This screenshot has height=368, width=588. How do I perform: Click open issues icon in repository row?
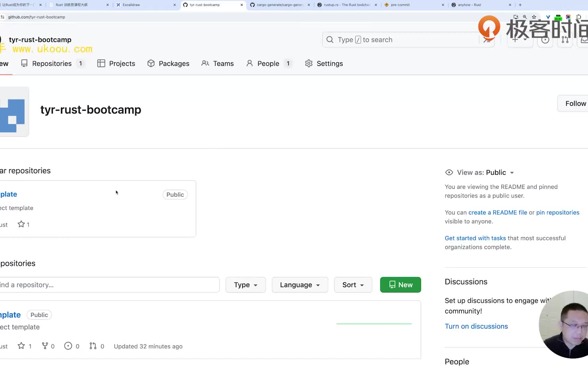click(68, 346)
